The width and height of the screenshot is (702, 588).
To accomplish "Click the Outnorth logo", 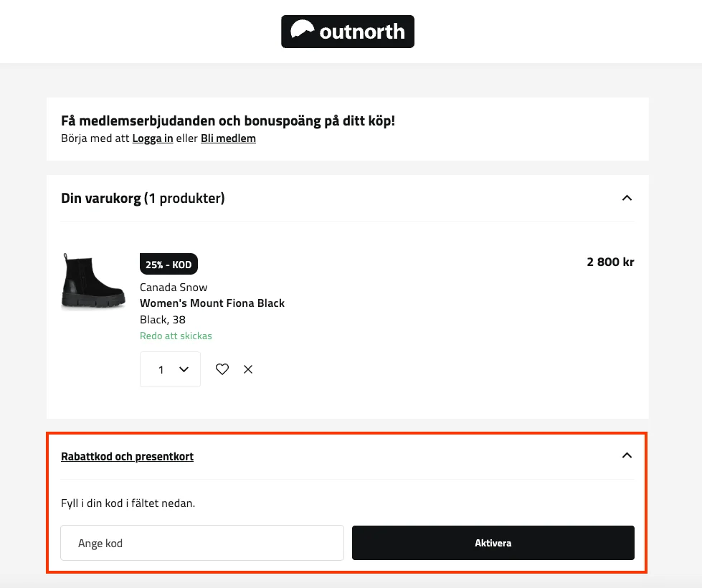I will (x=348, y=32).
